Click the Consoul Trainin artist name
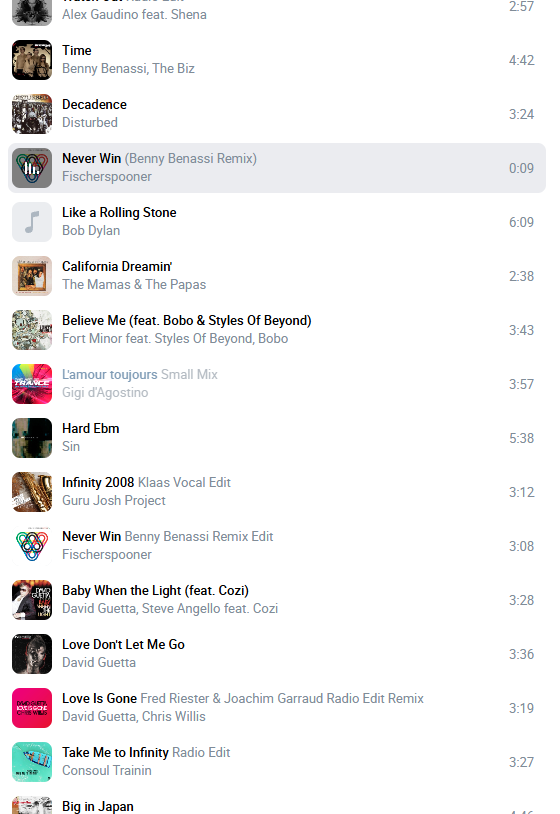This screenshot has width=560, height=814. [x=107, y=770]
